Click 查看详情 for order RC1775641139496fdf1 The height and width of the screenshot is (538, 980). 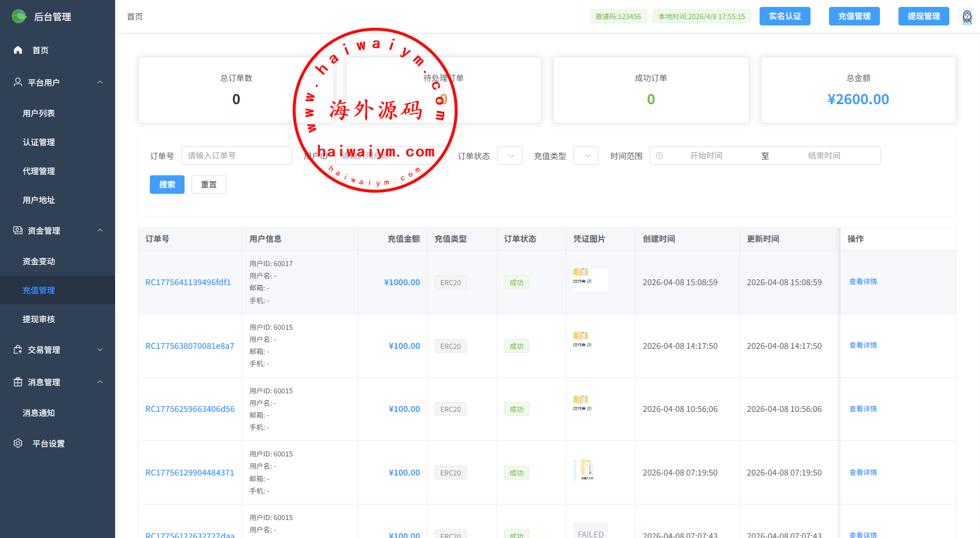tap(863, 282)
